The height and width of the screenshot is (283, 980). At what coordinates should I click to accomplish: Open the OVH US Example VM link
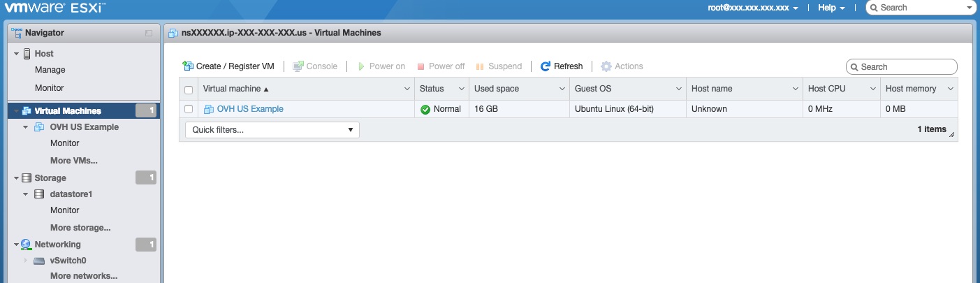coord(250,109)
